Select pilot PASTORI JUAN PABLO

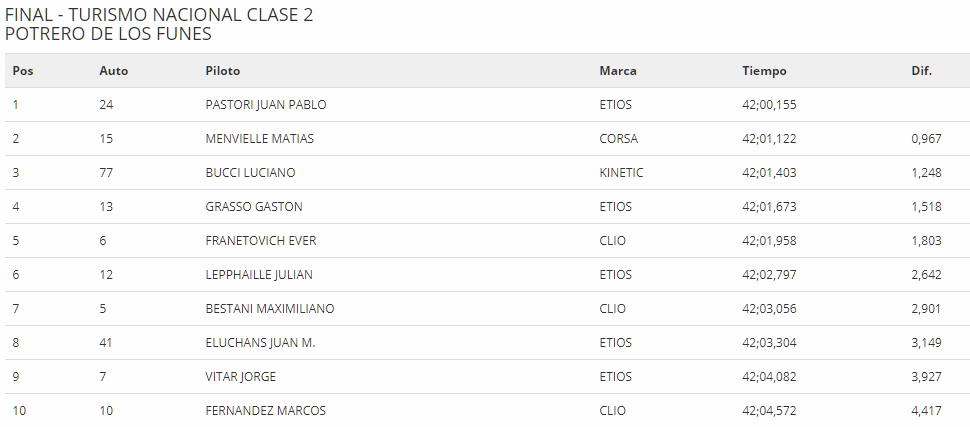265,105
